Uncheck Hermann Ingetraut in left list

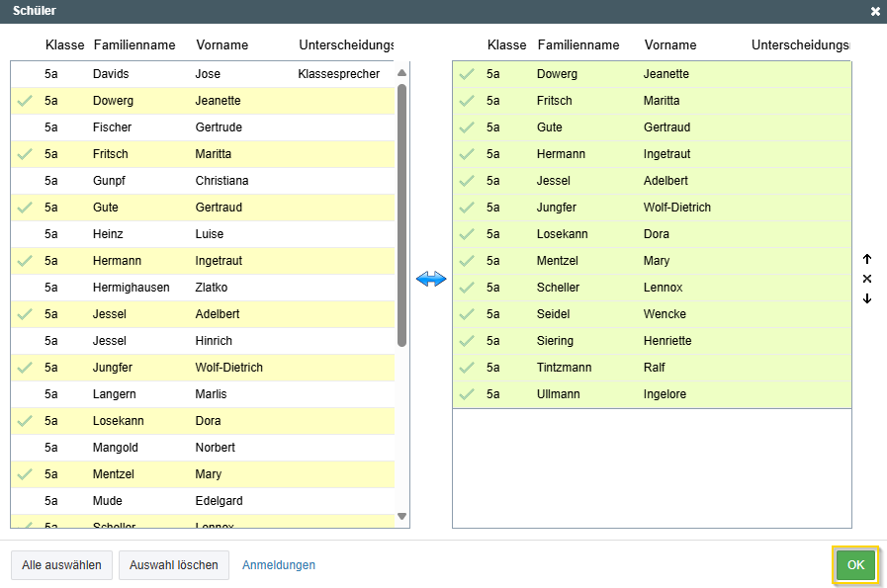coord(25,261)
